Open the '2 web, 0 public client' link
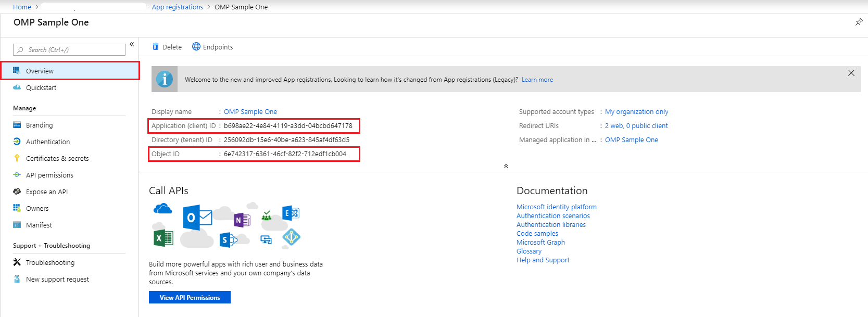This screenshot has height=317, width=868. pyautogui.click(x=636, y=125)
